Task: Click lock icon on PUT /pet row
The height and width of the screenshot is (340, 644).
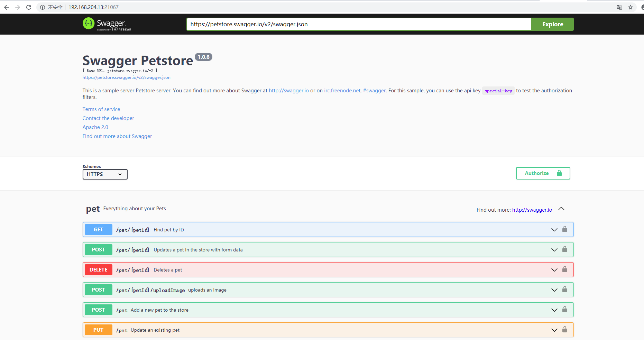Action: (565, 329)
